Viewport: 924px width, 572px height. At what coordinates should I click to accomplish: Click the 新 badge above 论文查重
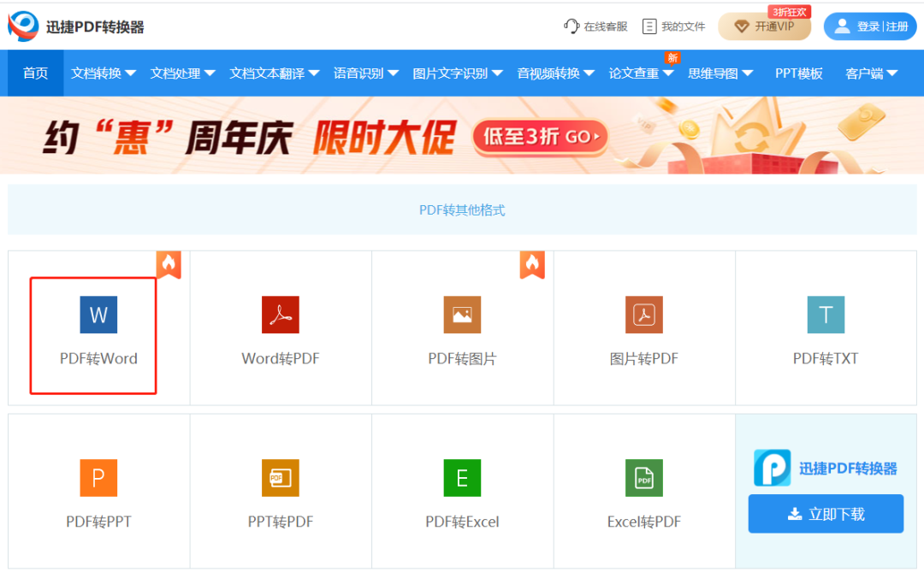tap(672, 58)
